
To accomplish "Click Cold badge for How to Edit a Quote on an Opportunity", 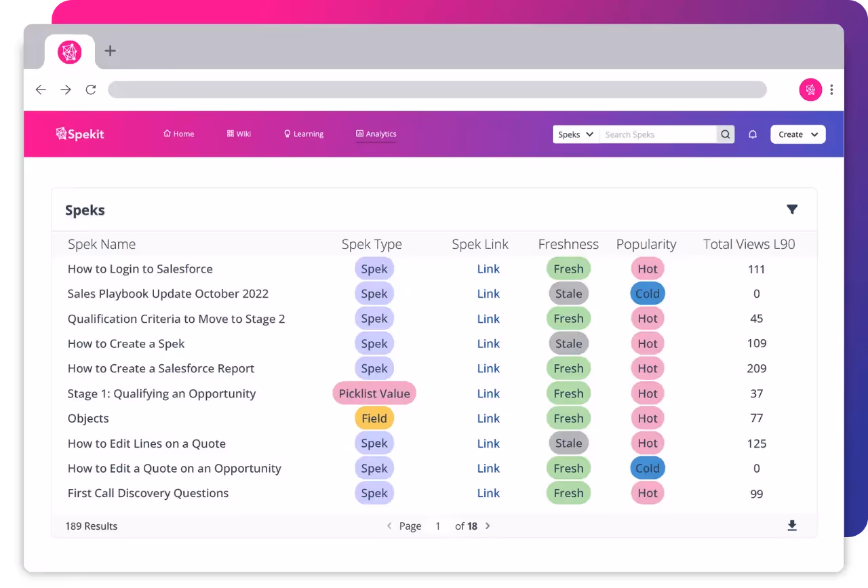I will pyautogui.click(x=648, y=468).
